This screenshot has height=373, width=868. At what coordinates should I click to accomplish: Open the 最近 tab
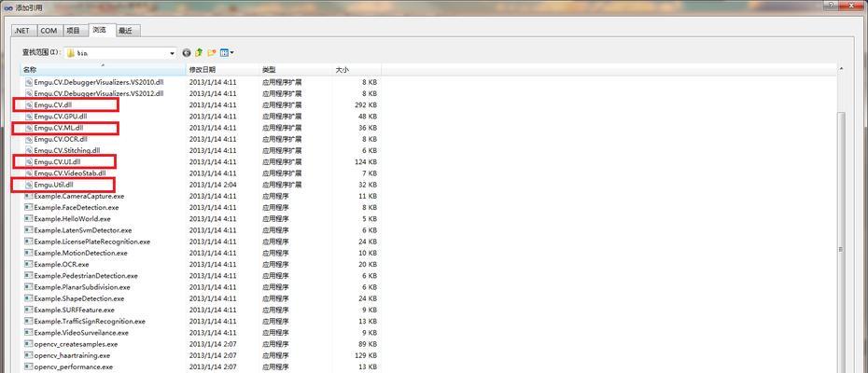coord(127,31)
